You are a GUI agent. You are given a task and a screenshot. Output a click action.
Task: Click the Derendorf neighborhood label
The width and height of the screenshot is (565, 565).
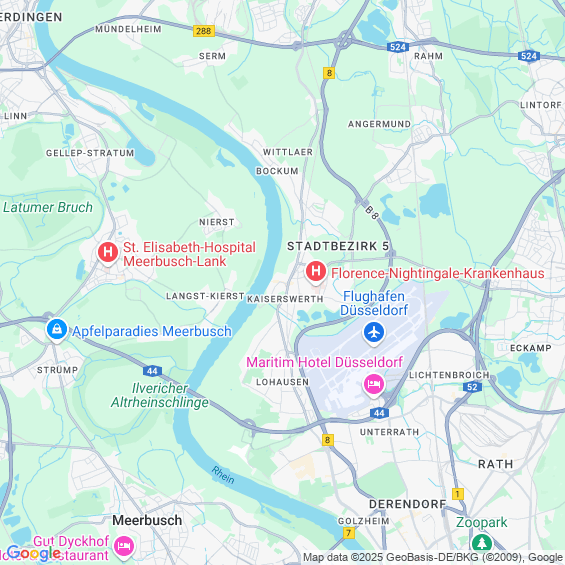[408, 504]
